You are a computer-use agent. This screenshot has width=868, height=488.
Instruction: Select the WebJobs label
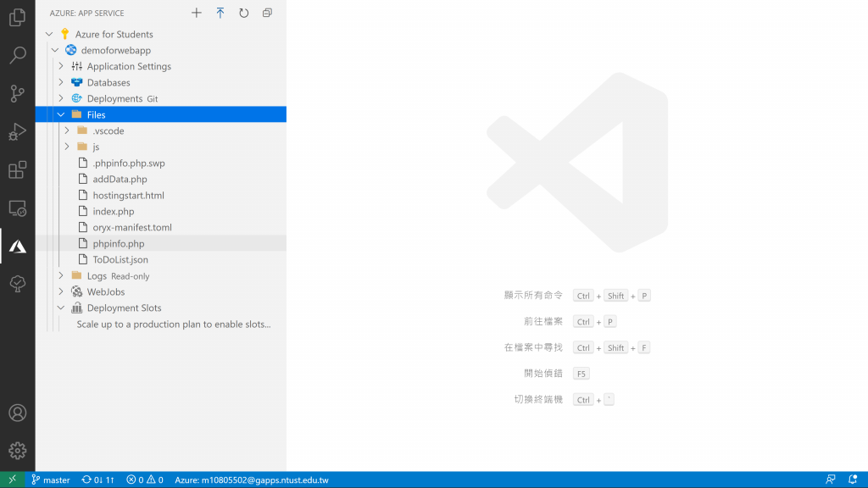pyautogui.click(x=106, y=291)
